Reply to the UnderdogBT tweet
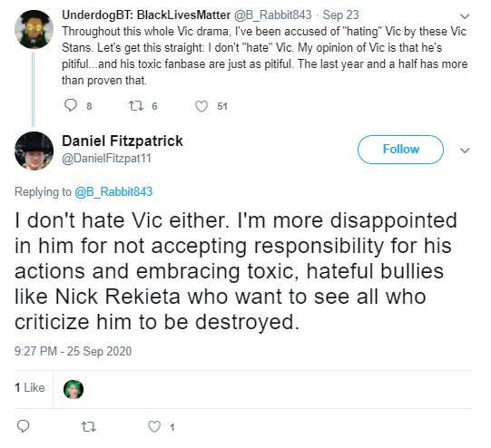 pyautogui.click(x=71, y=106)
